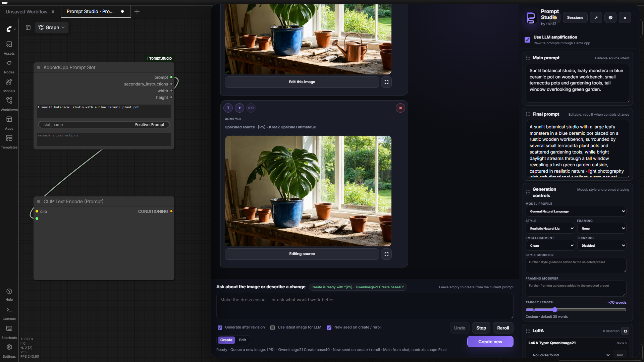Enable Use latest image for LLM
Viewport: 644px width, 362px height.
tap(273, 327)
